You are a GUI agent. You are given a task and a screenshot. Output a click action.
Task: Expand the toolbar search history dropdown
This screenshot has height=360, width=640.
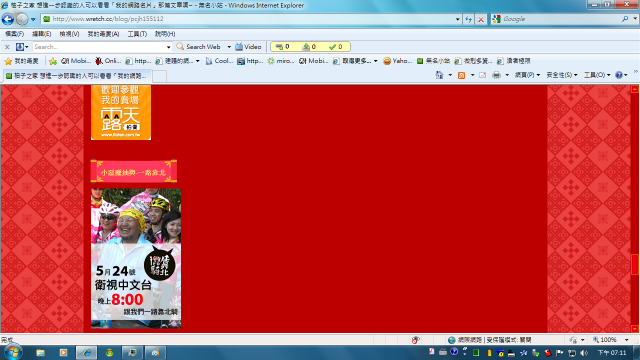(169, 47)
